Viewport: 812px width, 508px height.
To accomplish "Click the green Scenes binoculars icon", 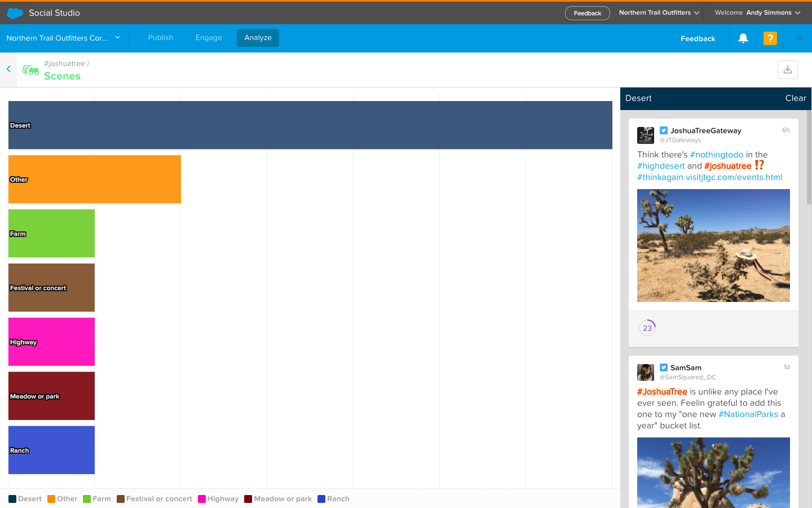I will pos(30,70).
